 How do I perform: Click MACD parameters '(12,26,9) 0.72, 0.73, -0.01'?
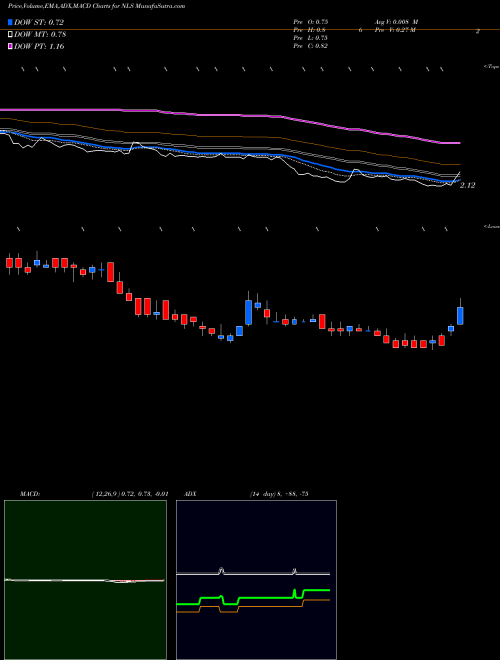130,493
